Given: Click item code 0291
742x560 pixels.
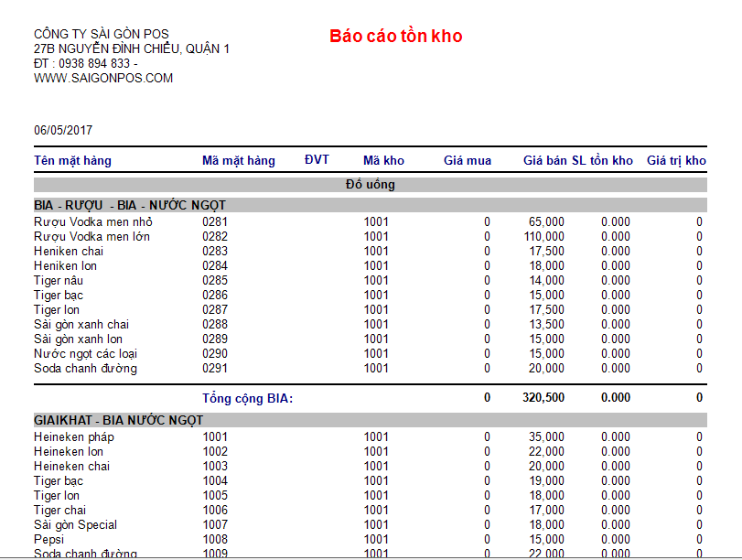Looking at the screenshot, I should (215, 369).
